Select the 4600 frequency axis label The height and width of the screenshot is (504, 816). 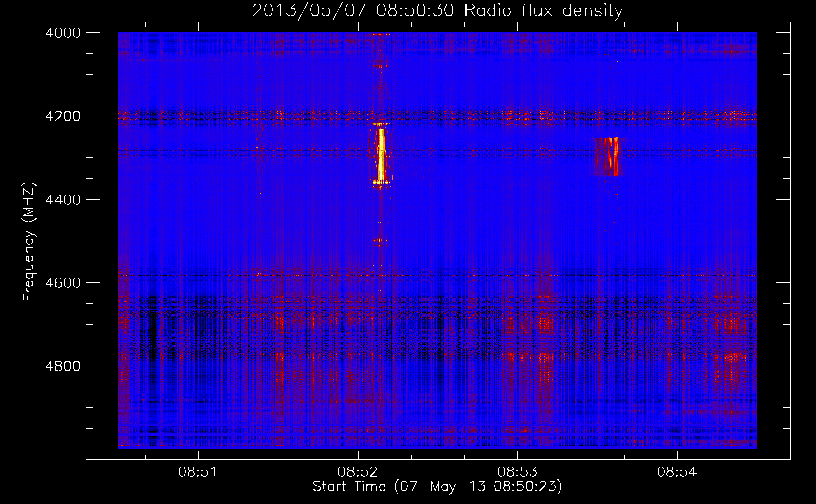tap(63, 283)
